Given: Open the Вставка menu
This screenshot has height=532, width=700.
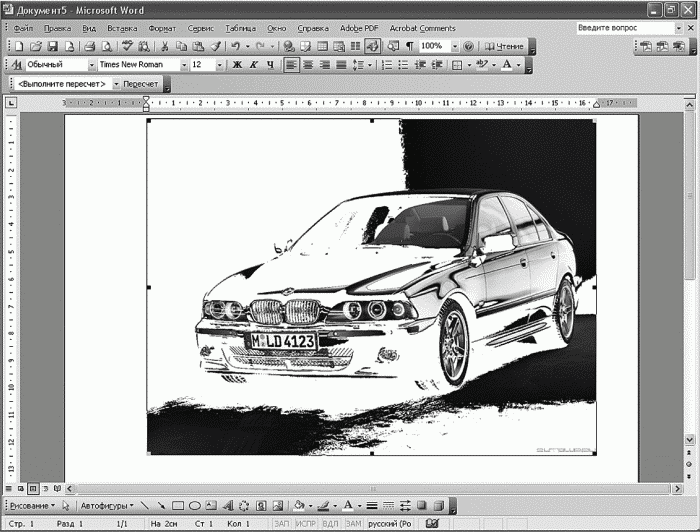Looking at the screenshot, I should pos(122,28).
